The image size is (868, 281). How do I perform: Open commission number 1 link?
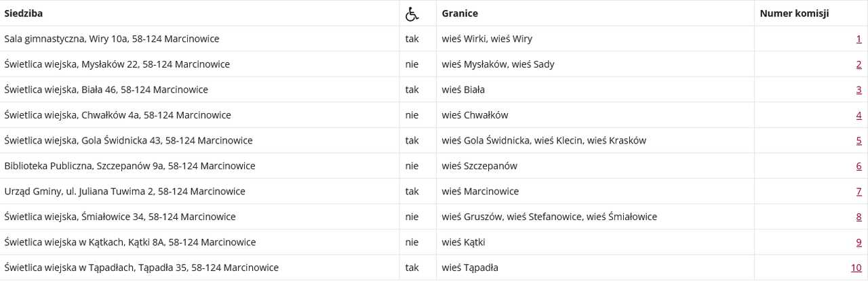click(x=859, y=39)
